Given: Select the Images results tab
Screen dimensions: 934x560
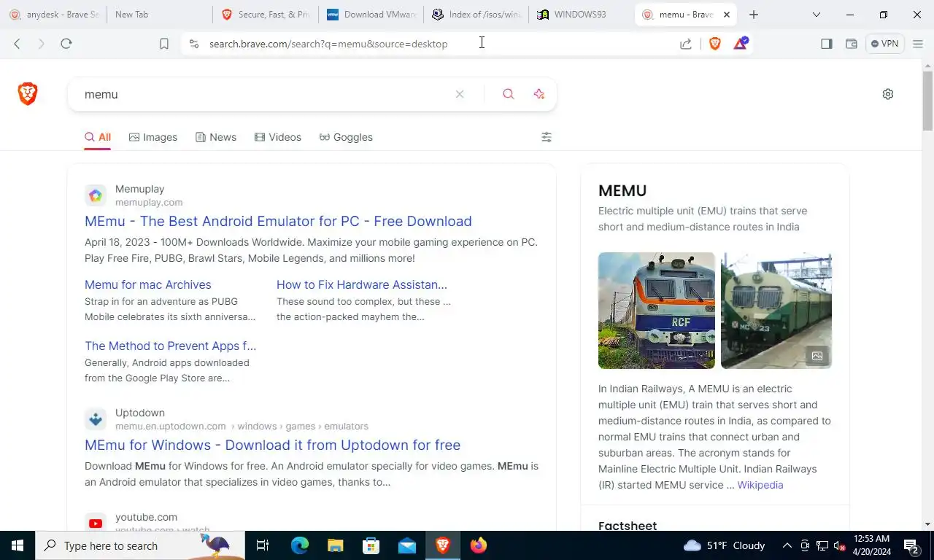Looking at the screenshot, I should pos(153,137).
